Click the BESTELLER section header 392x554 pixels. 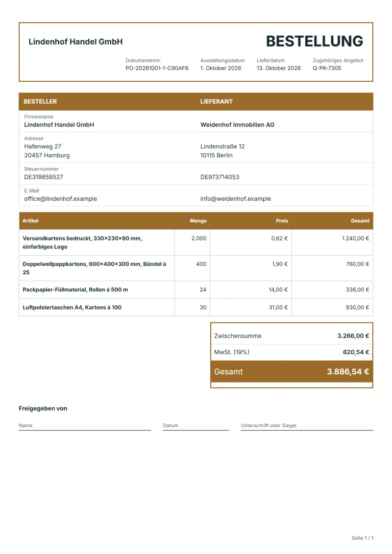coord(40,101)
